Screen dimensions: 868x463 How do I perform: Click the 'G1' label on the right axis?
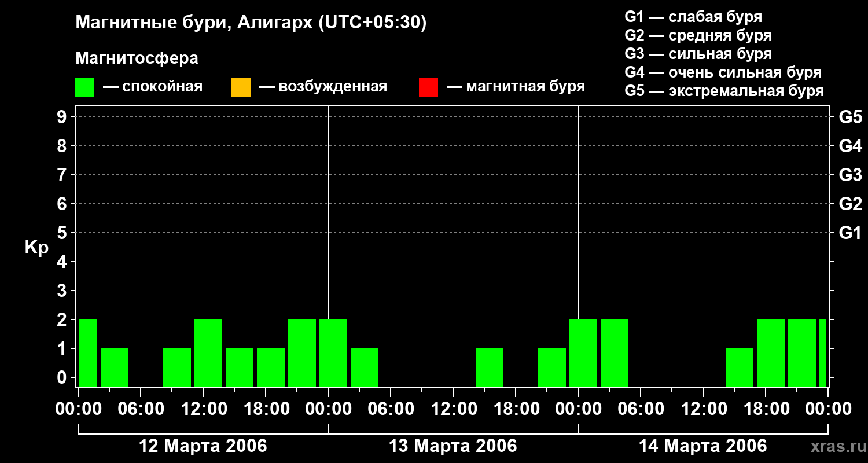850,233
